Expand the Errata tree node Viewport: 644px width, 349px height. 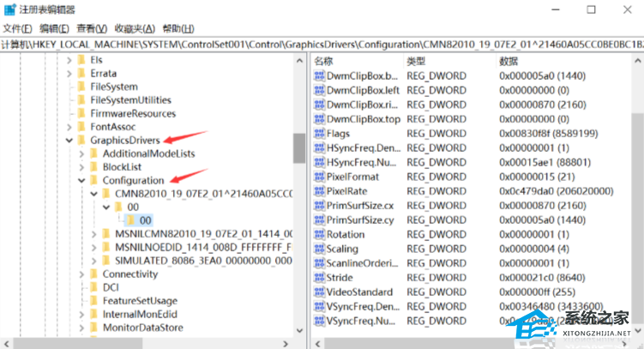click(69, 74)
